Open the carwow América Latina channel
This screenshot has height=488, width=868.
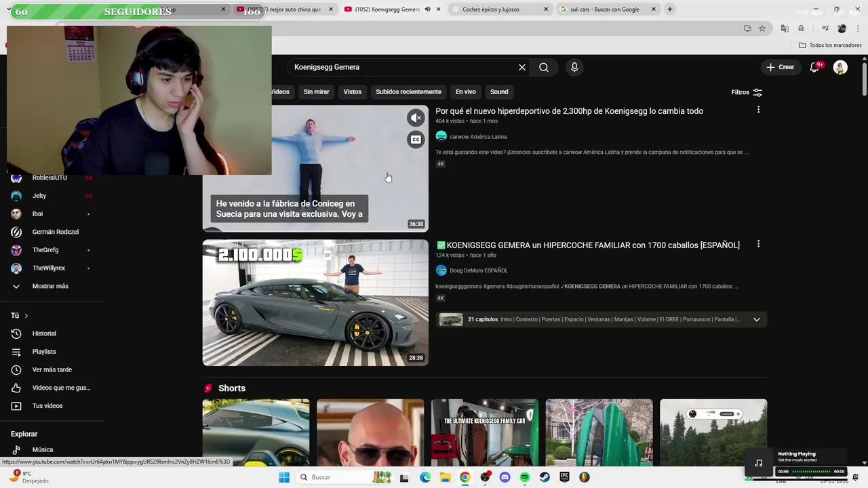[478, 136]
